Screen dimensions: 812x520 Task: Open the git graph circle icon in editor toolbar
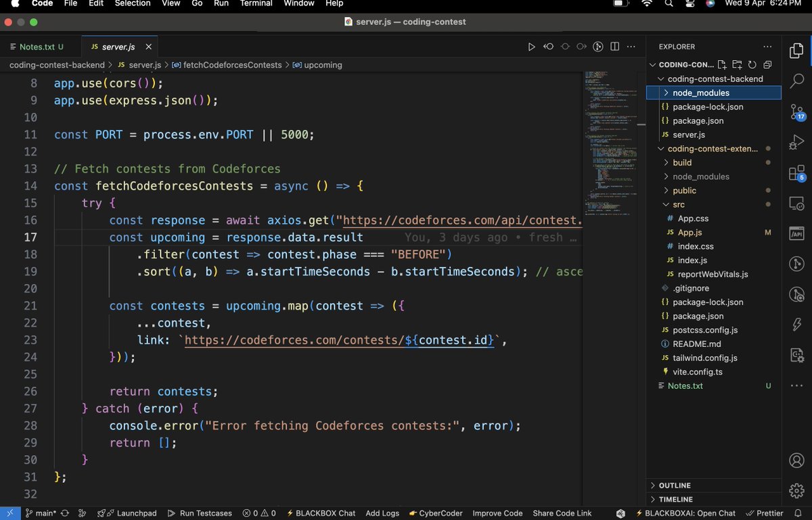pos(598,47)
